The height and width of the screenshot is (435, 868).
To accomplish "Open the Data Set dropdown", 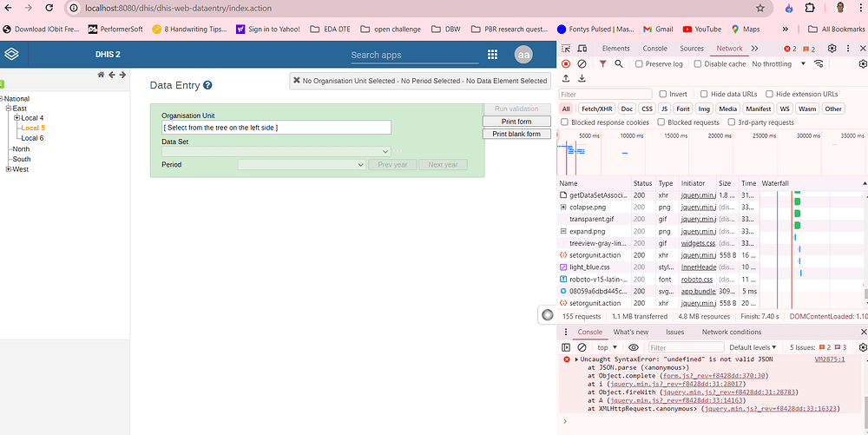I will point(276,152).
